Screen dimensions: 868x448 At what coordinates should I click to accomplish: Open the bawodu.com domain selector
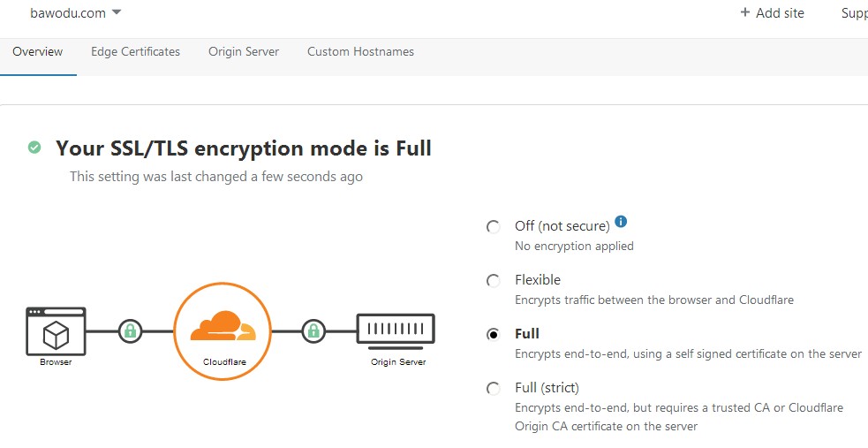click(75, 12)
